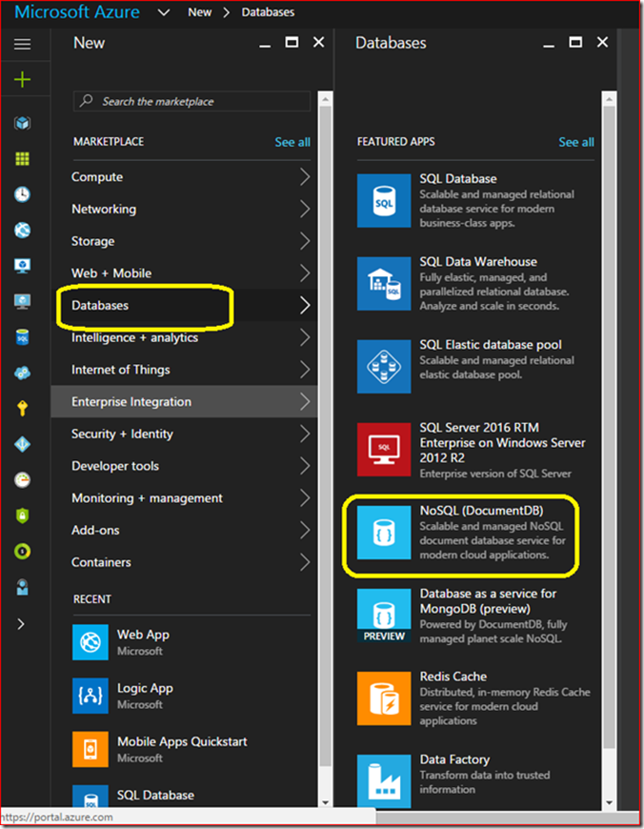The height and width of the screenshot is (829, 644).
Task: Select the Enterprise Integration category
Action: (x=185, y=401)
